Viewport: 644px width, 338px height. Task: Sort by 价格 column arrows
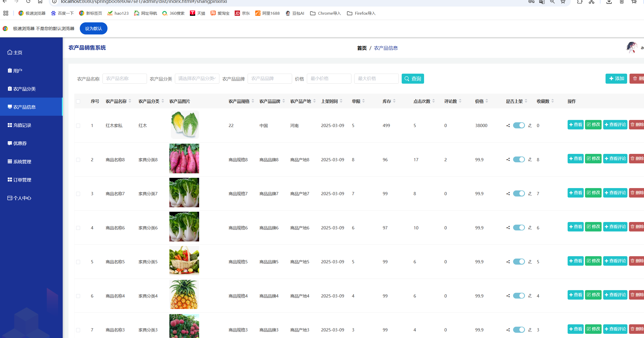click(487, 101)
